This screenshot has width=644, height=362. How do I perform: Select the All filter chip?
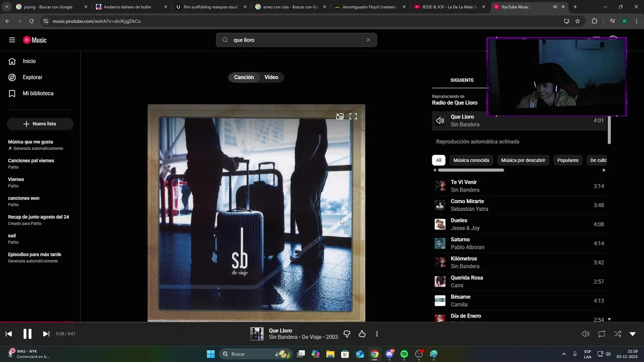[x=439, y=160]
